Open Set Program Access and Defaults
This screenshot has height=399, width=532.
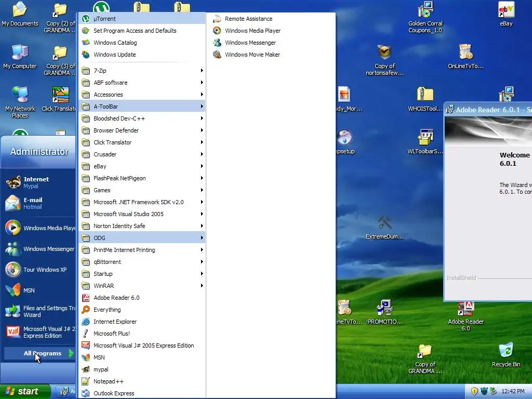pos(142,31)
